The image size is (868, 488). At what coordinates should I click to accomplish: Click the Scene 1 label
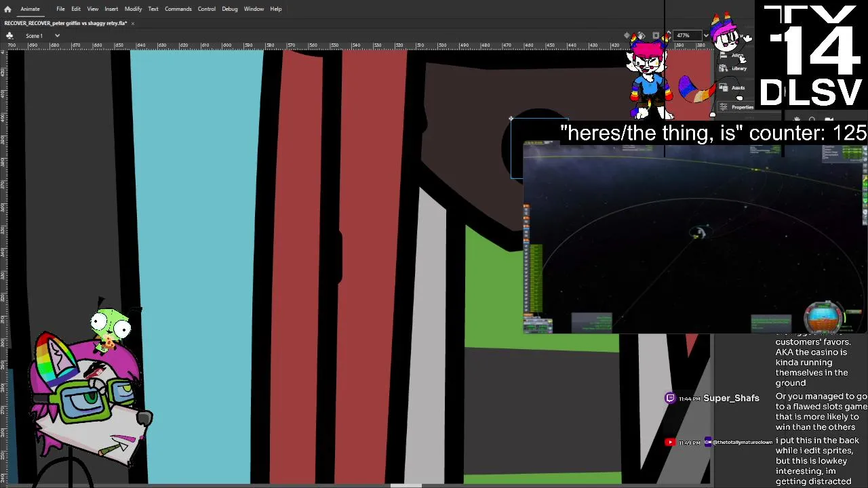34,35
